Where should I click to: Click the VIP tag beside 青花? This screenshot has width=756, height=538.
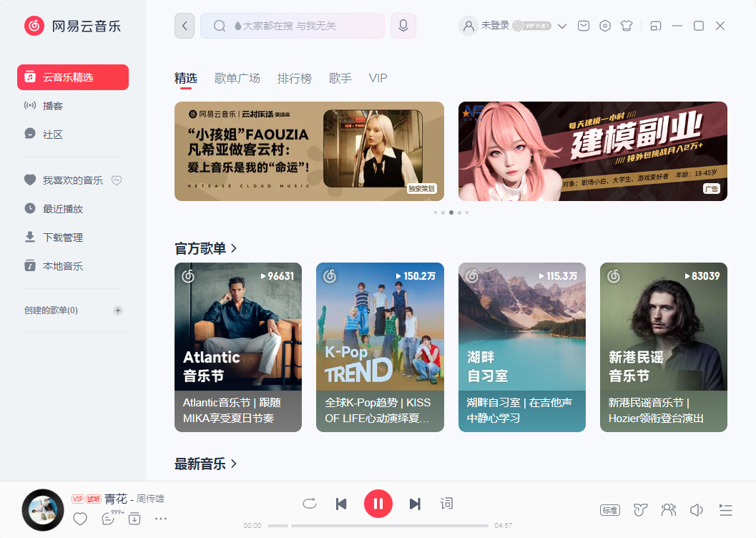[x=78, y=499]
